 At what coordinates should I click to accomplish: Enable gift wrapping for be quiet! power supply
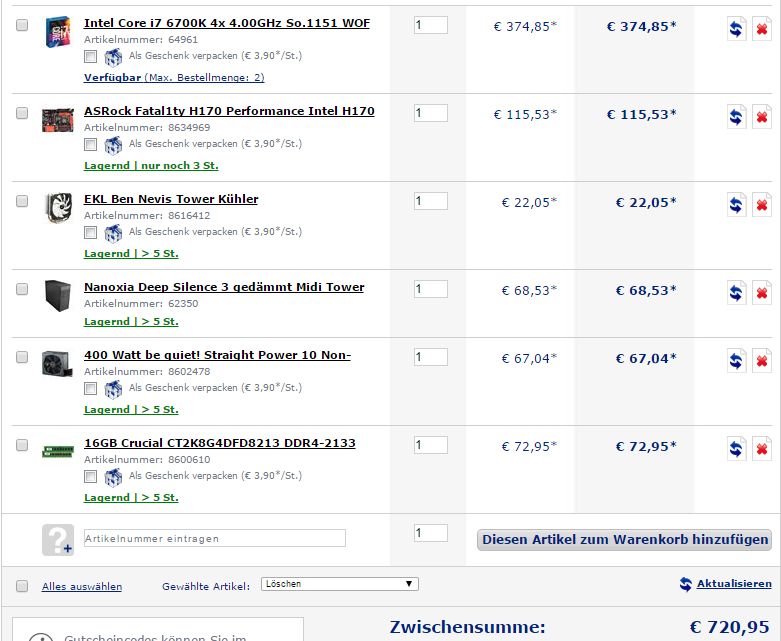pyautogui.click(x=90, y=388)
